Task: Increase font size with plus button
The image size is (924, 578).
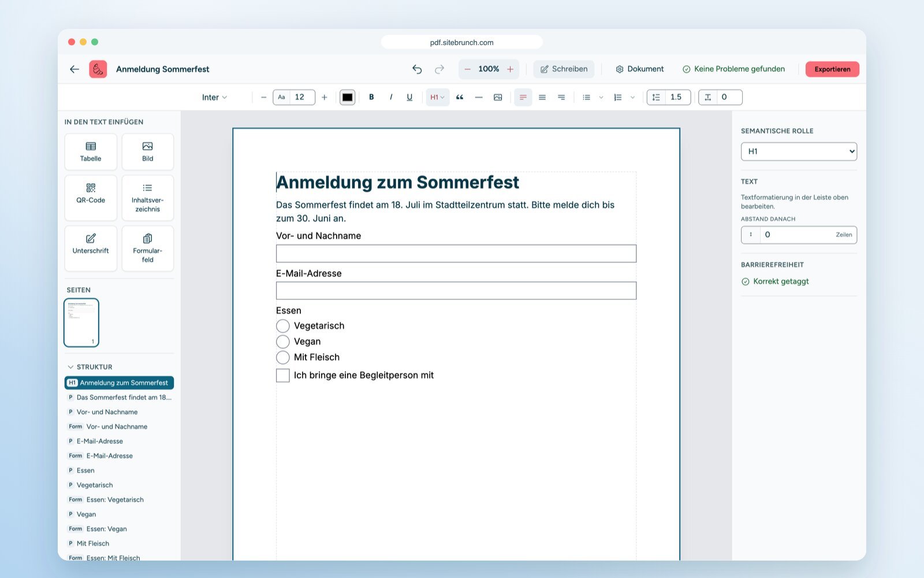Action: 325,97
